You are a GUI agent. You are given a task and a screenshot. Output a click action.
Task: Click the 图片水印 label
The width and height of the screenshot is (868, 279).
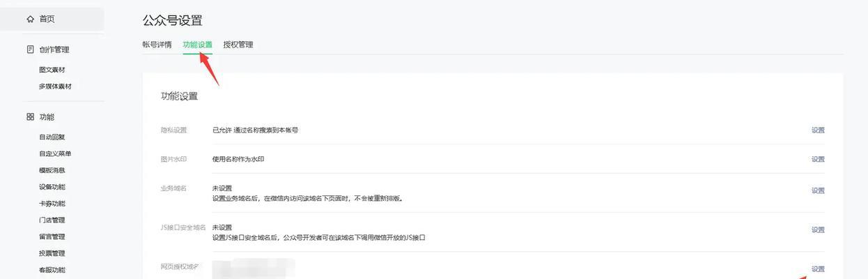pos(173,160)
